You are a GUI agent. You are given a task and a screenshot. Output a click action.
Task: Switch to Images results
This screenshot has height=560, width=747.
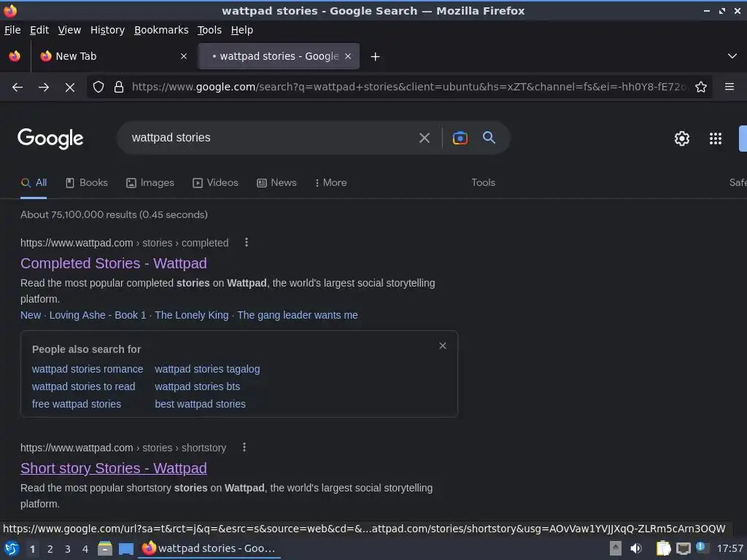click(150, 183)
